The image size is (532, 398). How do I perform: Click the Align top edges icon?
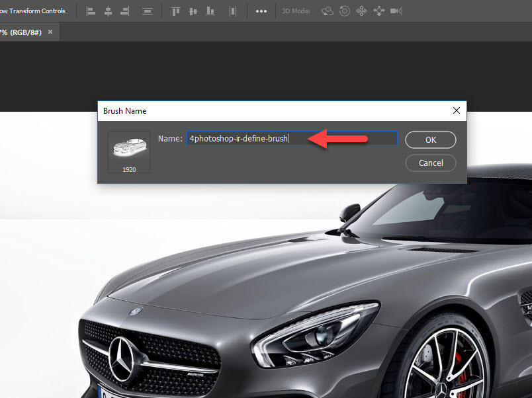point(176,11)
